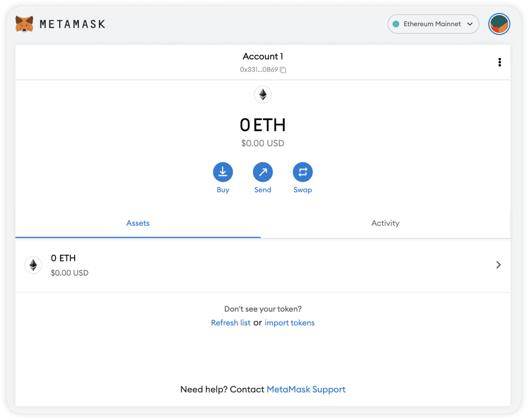Screen dimensions: 528x420
Task: Click the Ethereum logo above the balance
Action: point(263,95)
